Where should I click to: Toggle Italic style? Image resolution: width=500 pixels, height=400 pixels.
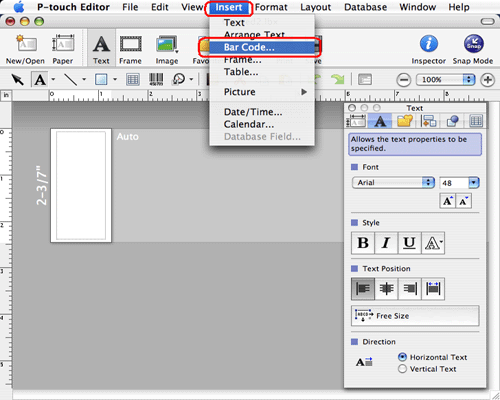[x=386, y=243]
